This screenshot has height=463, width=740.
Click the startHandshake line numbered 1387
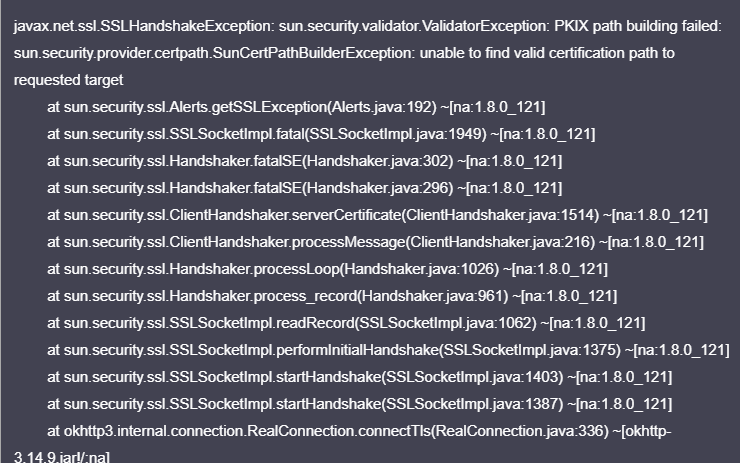[360, 404]
